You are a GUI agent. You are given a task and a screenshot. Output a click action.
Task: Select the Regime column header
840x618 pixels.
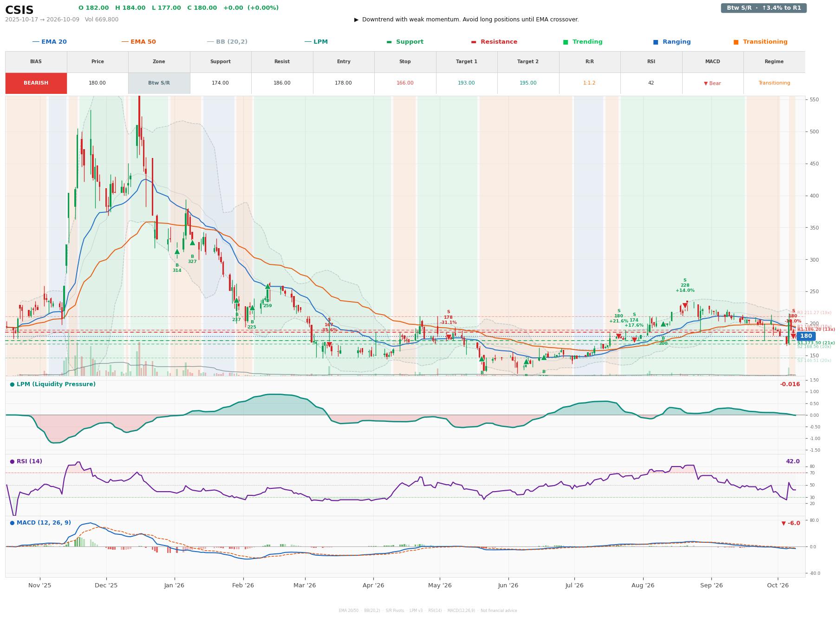point(774,62)
